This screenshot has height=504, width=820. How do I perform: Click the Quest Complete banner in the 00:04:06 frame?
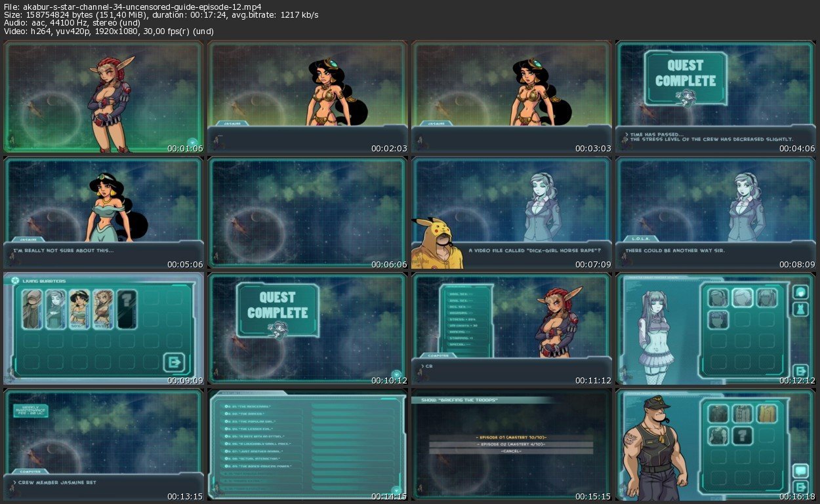pyautogui.click(x=685, y=74)
